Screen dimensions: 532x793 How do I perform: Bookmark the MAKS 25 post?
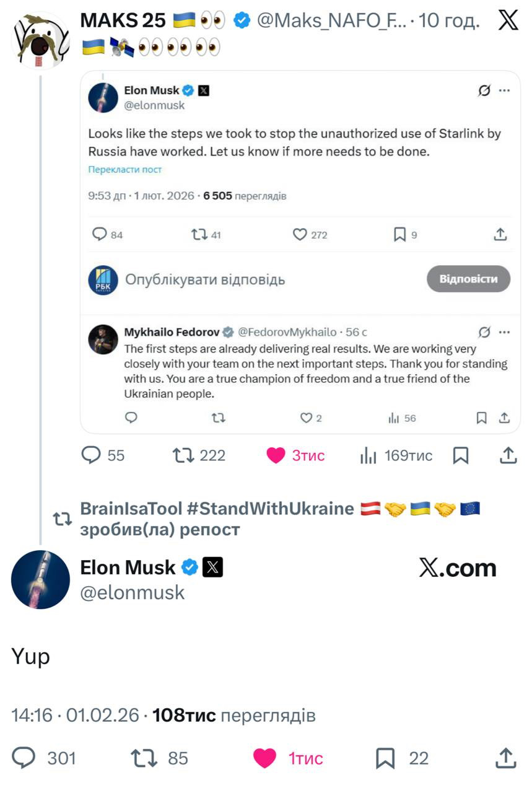tap(461, 456)
